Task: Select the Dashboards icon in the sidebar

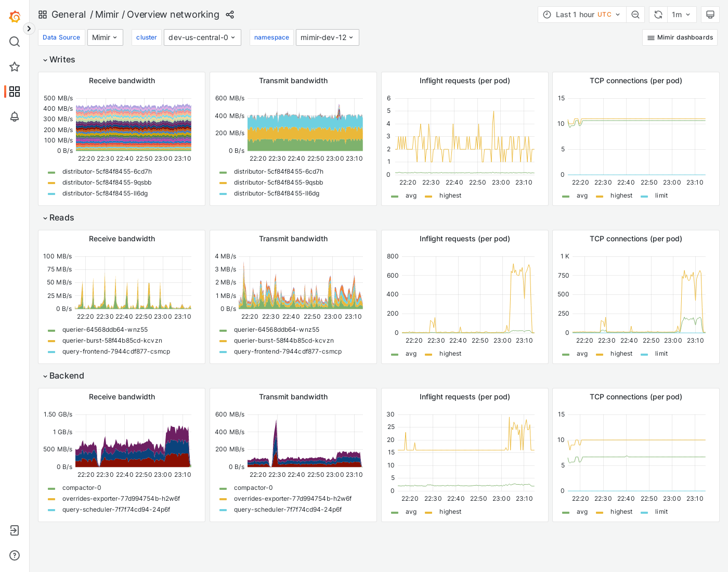Action: click(15, 92)
